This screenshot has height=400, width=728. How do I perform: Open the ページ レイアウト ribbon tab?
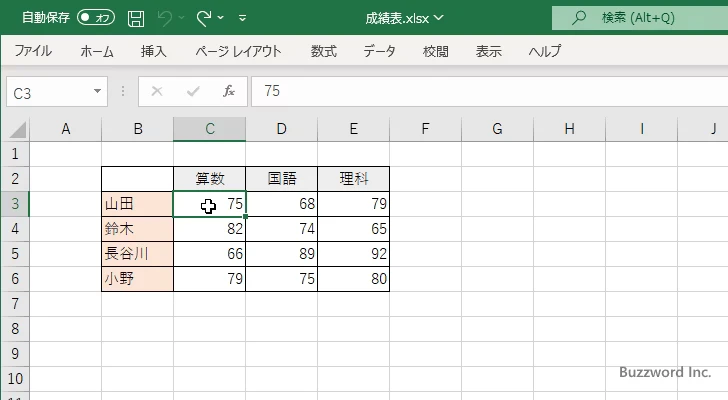click(238, 51)
